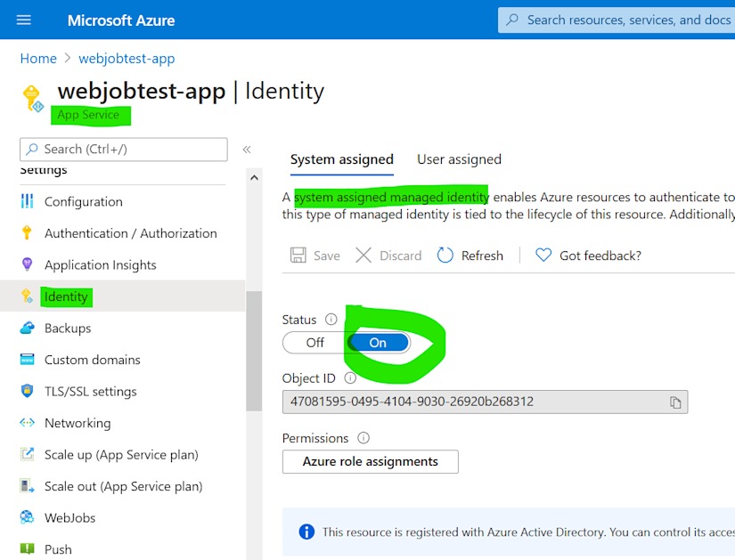
Task: Click the Identity key icon in sidebar
Action: (x=28, y=296)
